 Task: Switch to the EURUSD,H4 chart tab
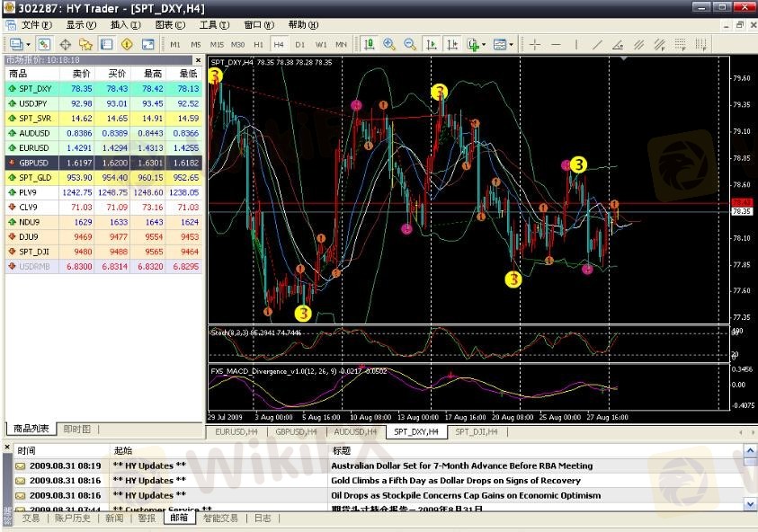(237, 432)
